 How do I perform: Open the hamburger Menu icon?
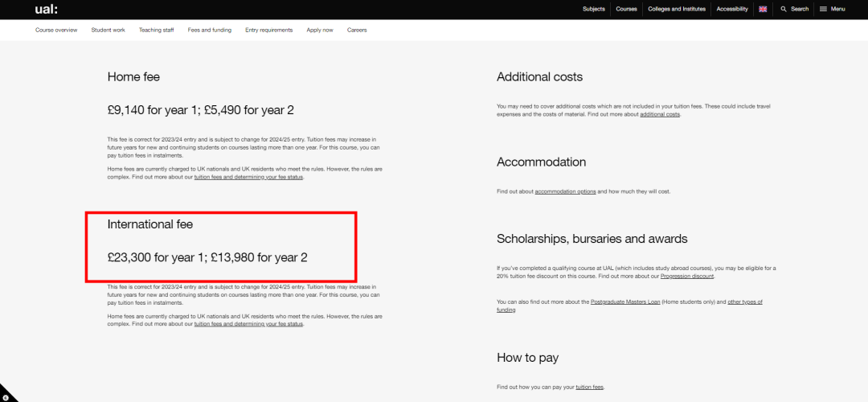pos(823,9)
